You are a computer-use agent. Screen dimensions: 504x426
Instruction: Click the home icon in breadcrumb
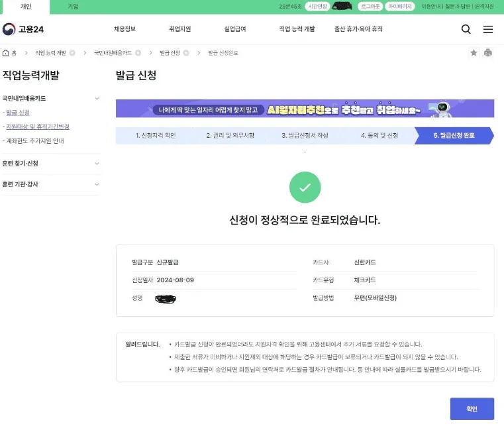5,53
